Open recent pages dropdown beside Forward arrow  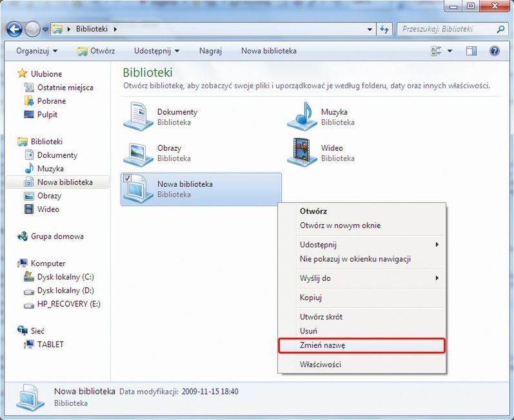[x=46, y=30]
